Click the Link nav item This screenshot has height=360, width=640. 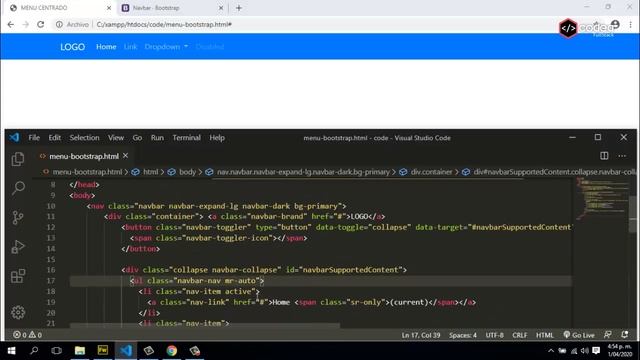(130, 47)
